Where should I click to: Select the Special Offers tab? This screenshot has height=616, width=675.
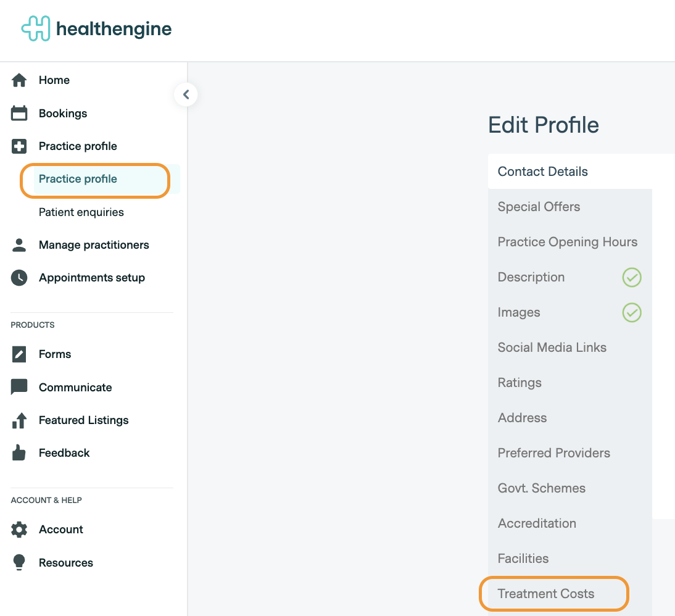coord(539,207)
